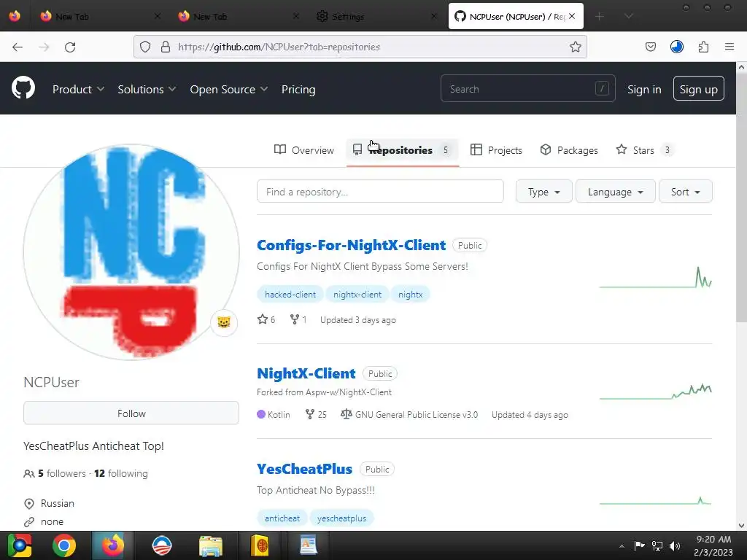Expand the Open Source menu
The width and height of the screenshot is (747, 560).
[228, 89]
